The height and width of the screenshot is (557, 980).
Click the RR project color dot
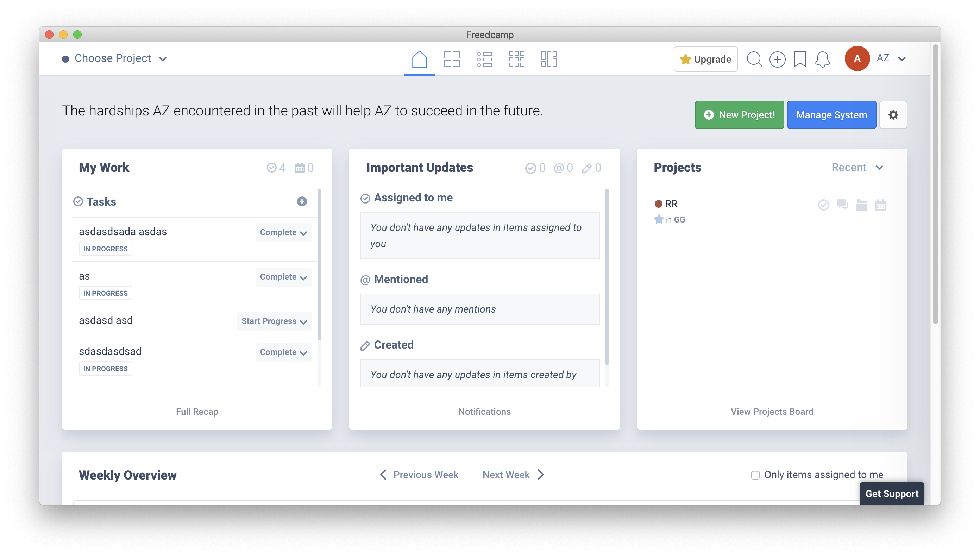coord(658,204)
